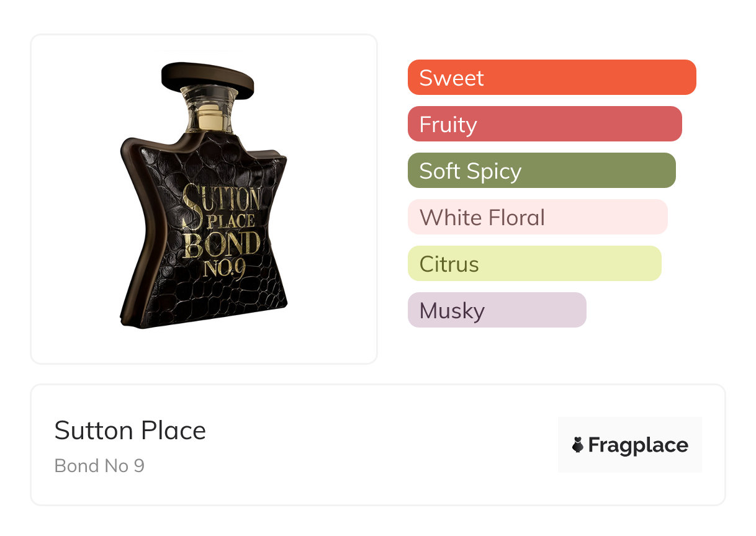
Task: Click the Fragplace wordmark text
Action: click(638, 445)
